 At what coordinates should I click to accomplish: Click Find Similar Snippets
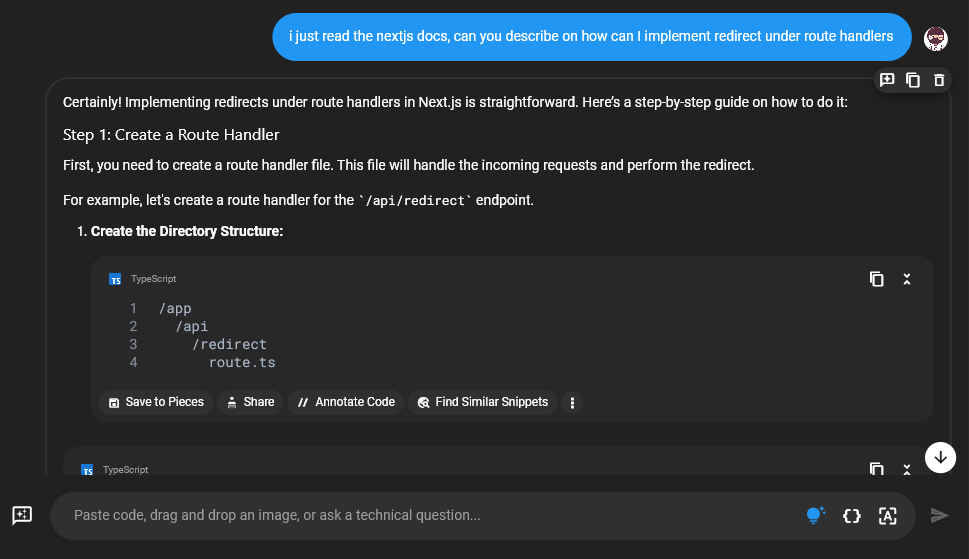tap(483, 402)
